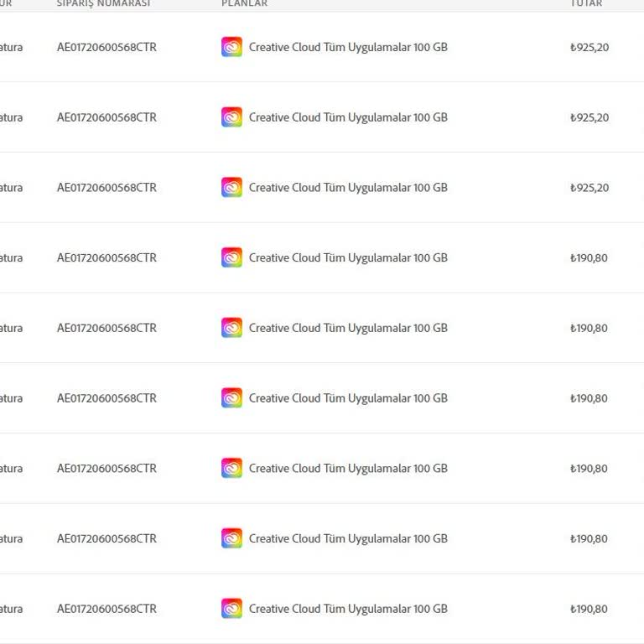Select order number AE01720600568CTR in the ninth row
Image resolution: width=644 pixels, height=644 pixels.
(x=106, y=609)
